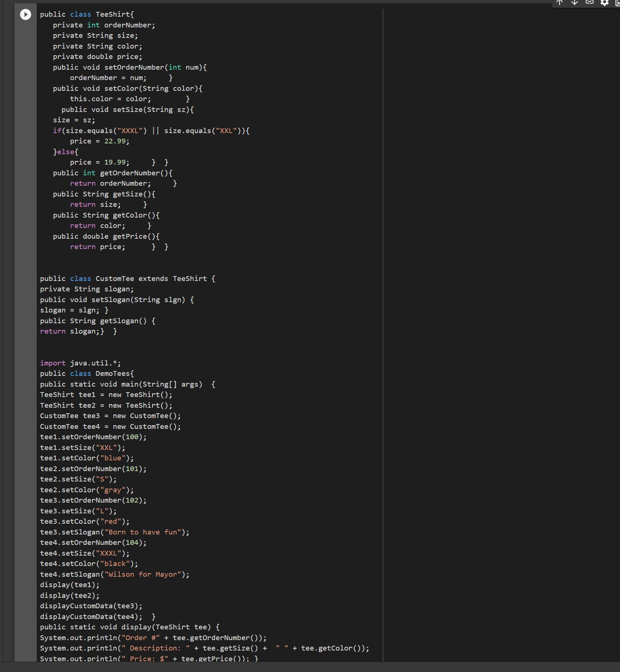Click the tee4.setOrderNumber(104) line
This screenshot has height=672, width=620.
point(93,543)
